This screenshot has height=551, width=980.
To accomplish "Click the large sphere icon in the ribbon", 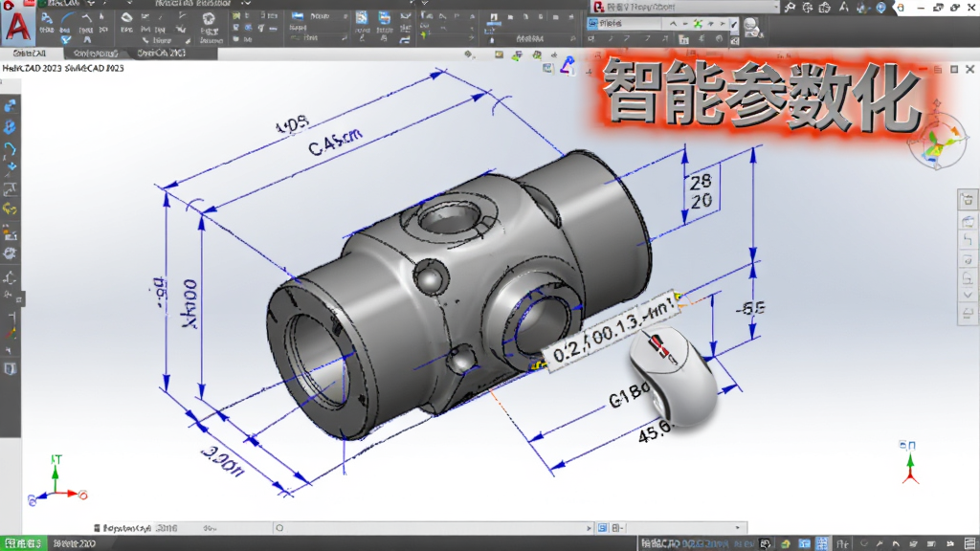I will click(209, 19).
